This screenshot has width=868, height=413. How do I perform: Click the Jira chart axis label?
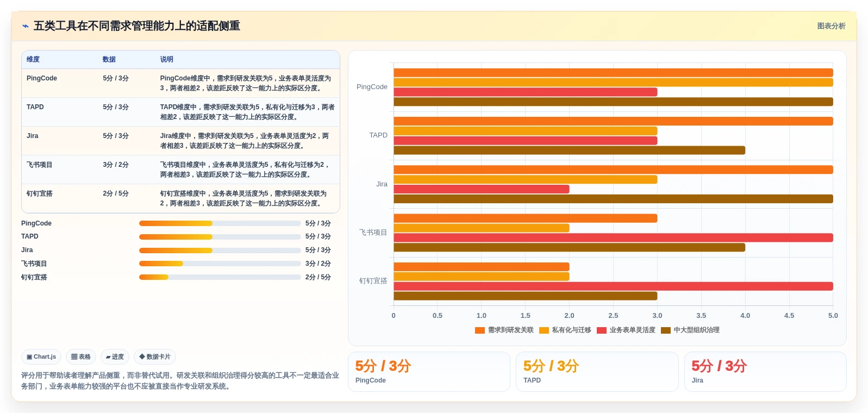pos(382,184)
